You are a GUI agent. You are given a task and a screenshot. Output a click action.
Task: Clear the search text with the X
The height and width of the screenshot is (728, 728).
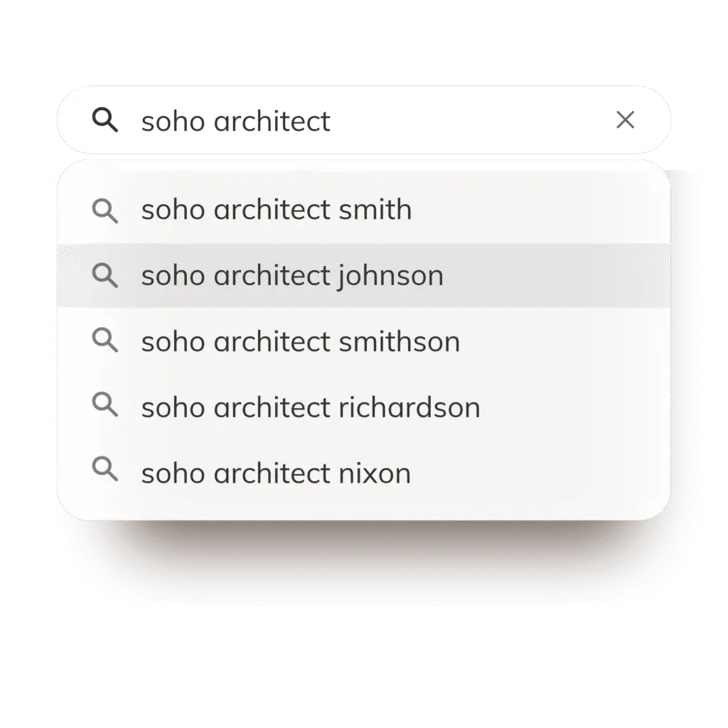(625, 119)
